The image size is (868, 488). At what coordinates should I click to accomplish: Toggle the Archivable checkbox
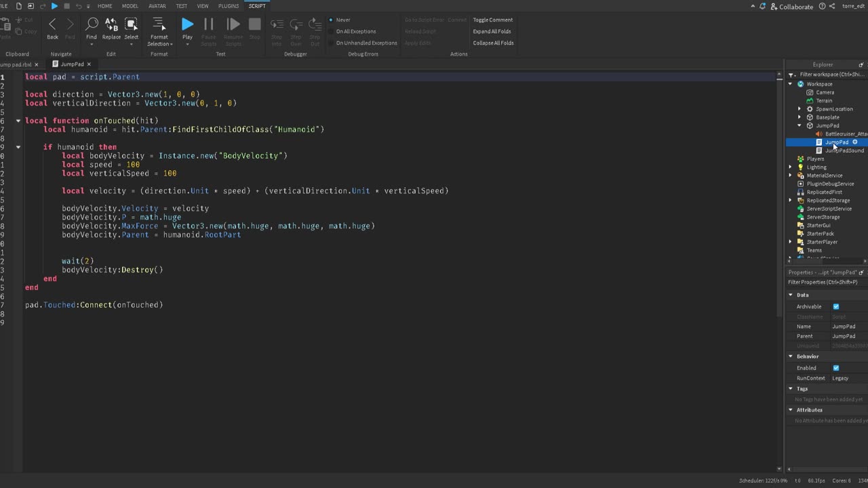tap(835, 306)
